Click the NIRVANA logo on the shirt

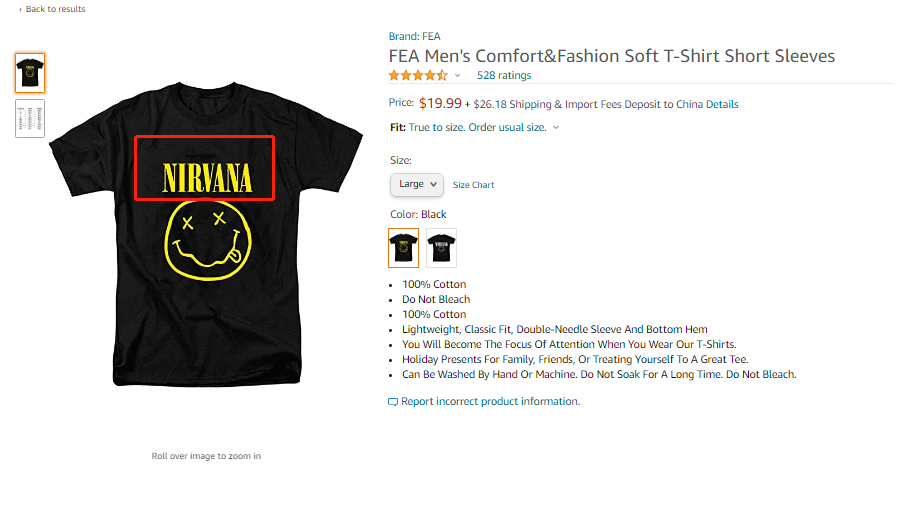(205, 168)
